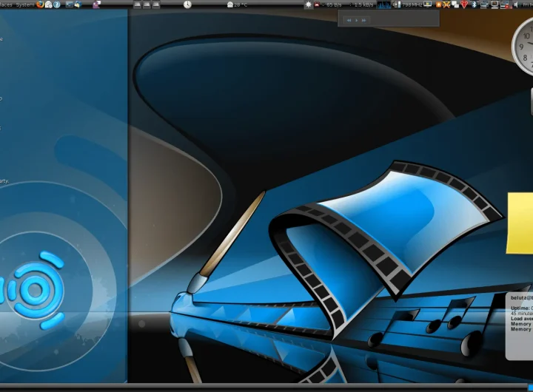This screenshot has height=392, width=533.
Task: Open the blue question-mark help icon
Action: (57, 4)
